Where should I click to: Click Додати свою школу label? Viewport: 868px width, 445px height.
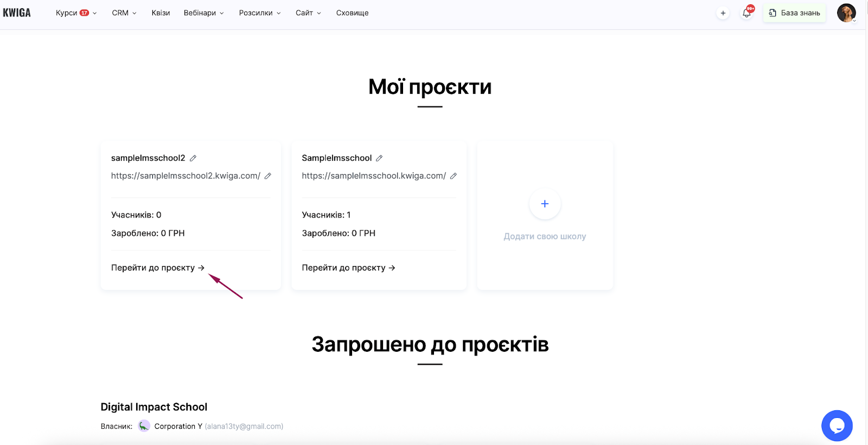[x=545, y=236]
